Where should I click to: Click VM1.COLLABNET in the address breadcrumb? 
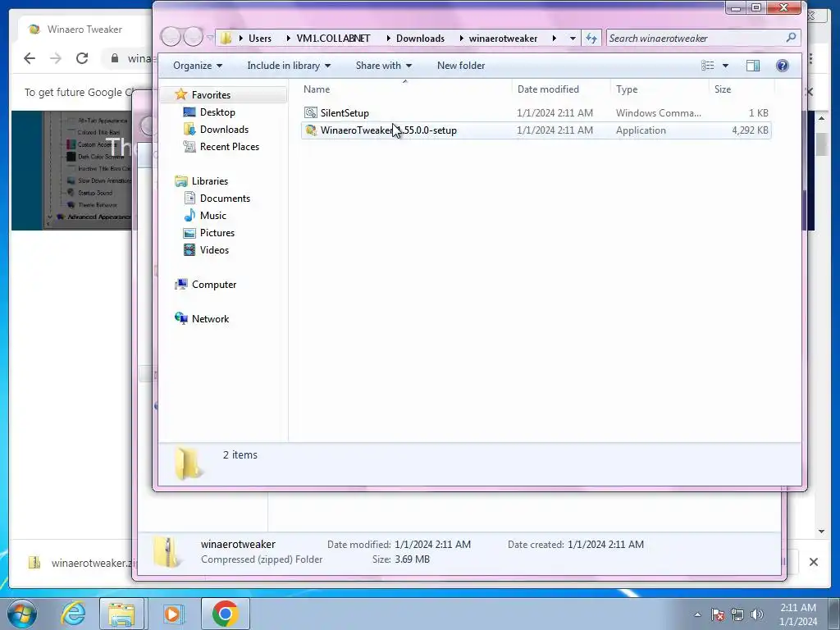tap(333, 38)
